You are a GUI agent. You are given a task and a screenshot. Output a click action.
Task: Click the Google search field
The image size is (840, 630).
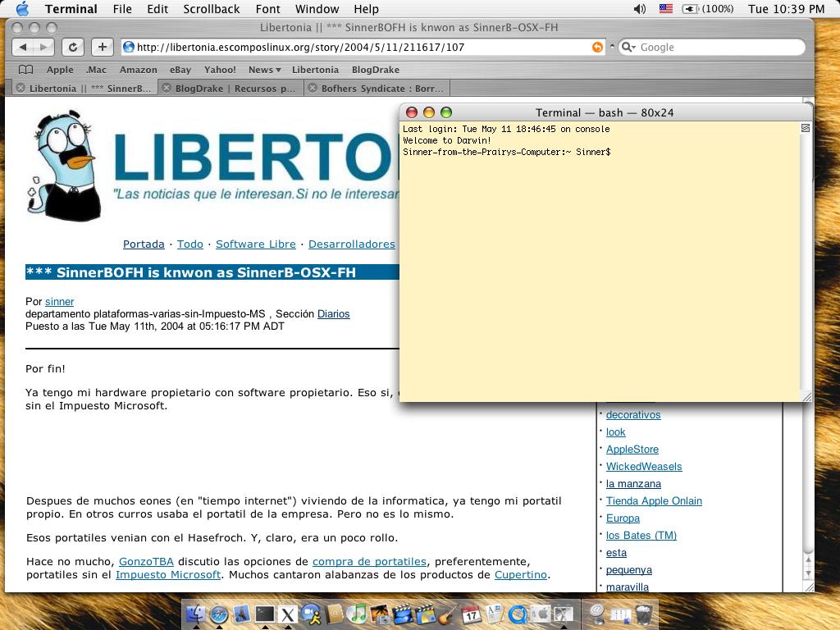pyautogui.click(x=712, y=47)
